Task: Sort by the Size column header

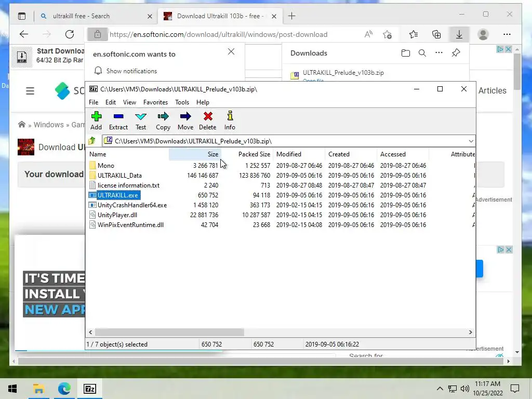Action: click(195, 154)
